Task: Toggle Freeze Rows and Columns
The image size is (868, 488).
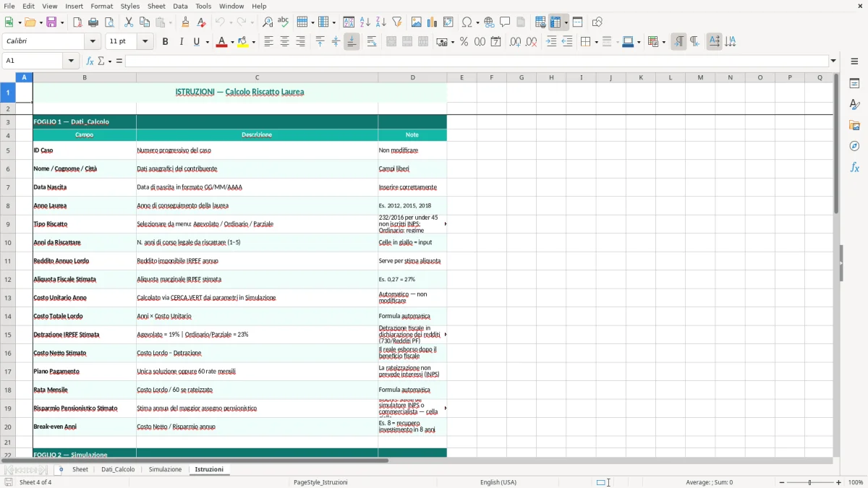Action: (557, 22)
